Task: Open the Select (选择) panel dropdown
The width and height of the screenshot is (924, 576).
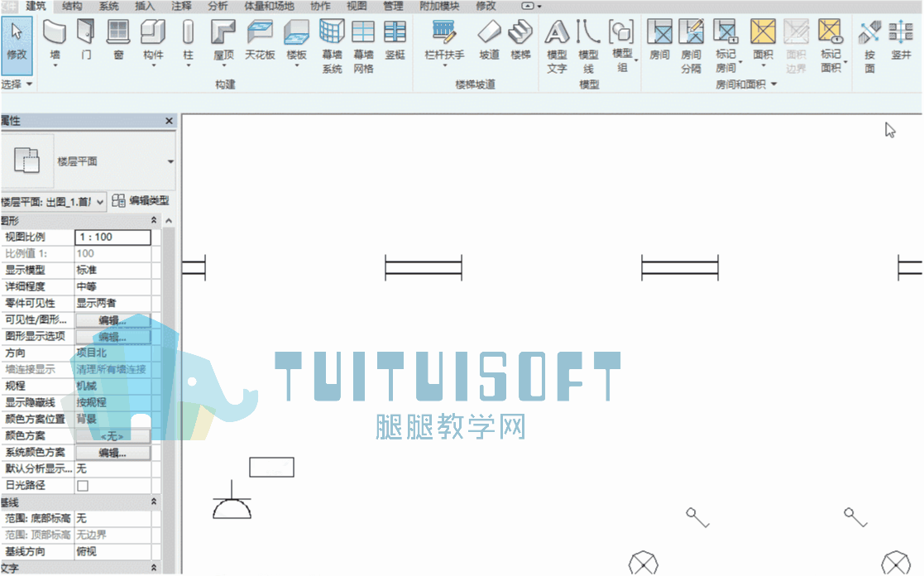Action: point(17,84)
